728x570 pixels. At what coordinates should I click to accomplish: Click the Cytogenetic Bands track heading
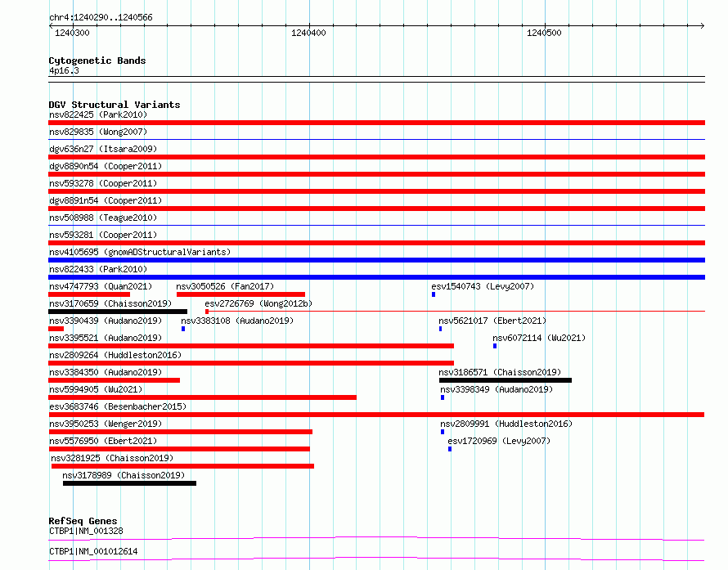[97, 61]
